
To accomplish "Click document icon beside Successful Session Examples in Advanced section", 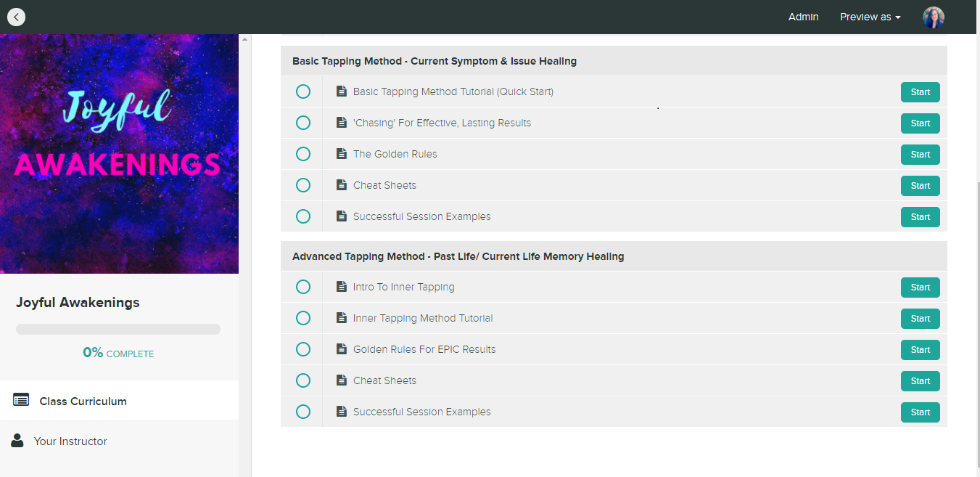I will point(342,412).
